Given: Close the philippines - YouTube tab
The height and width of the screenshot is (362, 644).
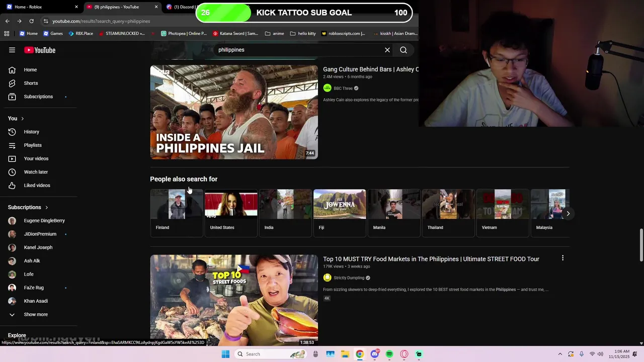Looking at the screenshot, I should (x=156, y=7).
